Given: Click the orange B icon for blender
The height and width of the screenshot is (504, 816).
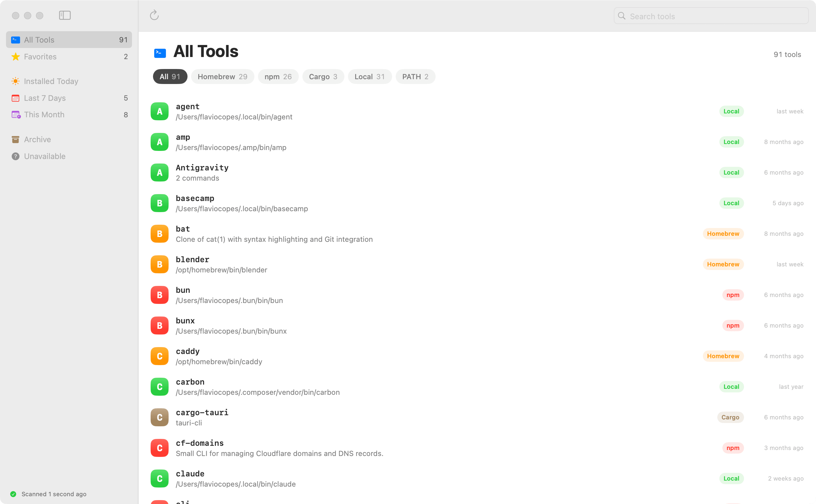Looking at the screenshot, I should click(159, 264).
